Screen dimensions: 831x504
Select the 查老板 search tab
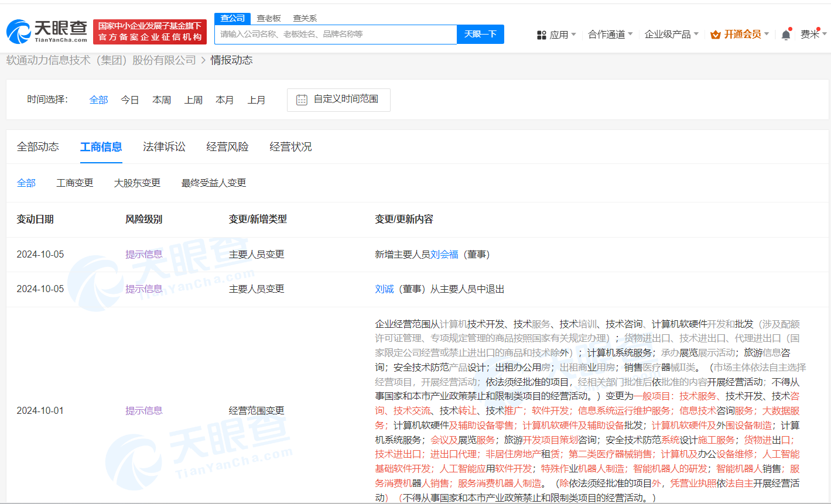click(x=269, y=18)
